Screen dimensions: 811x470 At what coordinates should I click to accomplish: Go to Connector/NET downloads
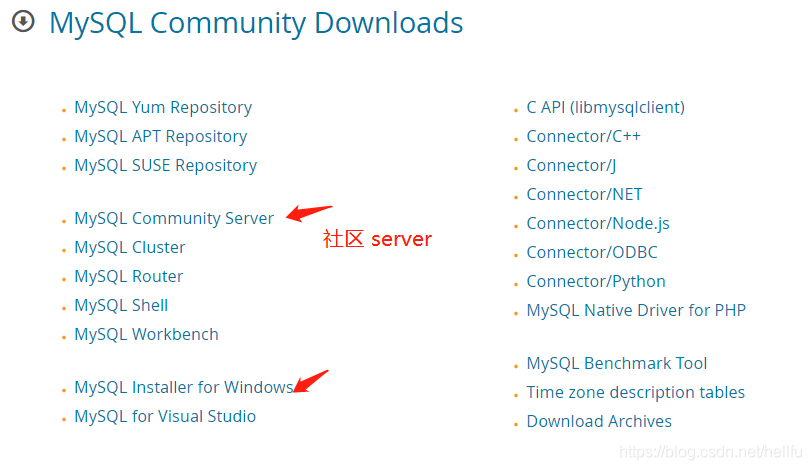584,194
